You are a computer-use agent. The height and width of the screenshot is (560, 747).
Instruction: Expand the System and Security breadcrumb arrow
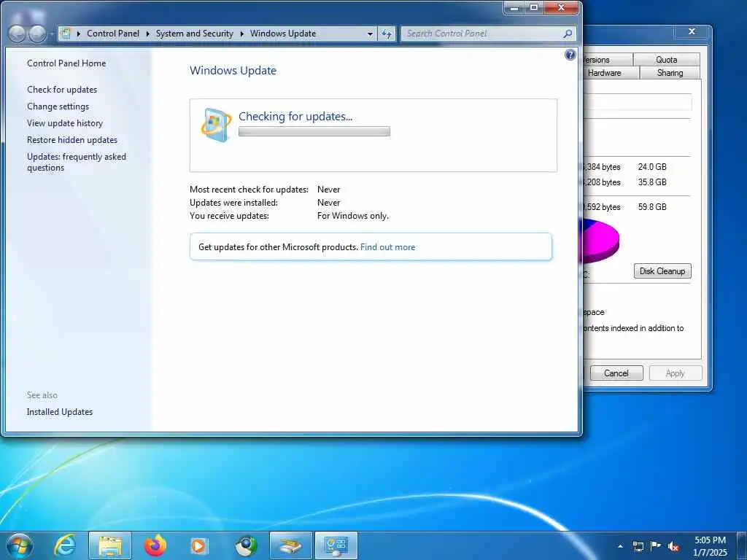coord(241,34)
